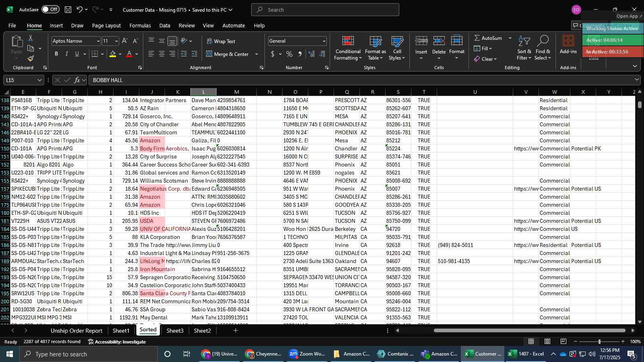Open Name Box dropdown
The width and height of the screenshot is (644, 362).
tap(39, 80)
